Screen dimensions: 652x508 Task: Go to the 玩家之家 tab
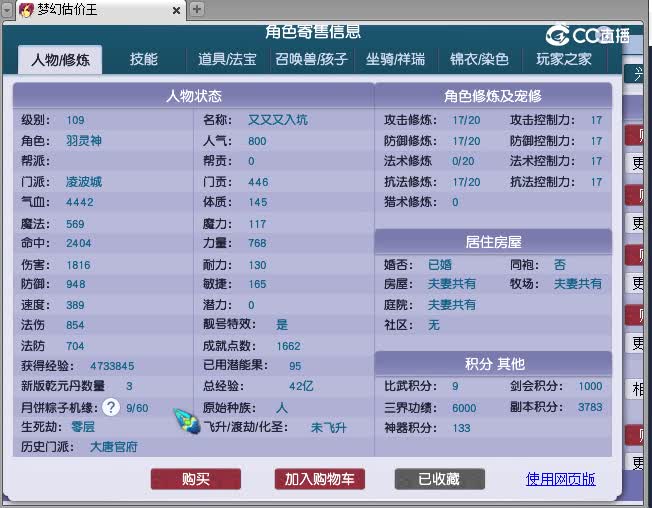pos(564,59)
